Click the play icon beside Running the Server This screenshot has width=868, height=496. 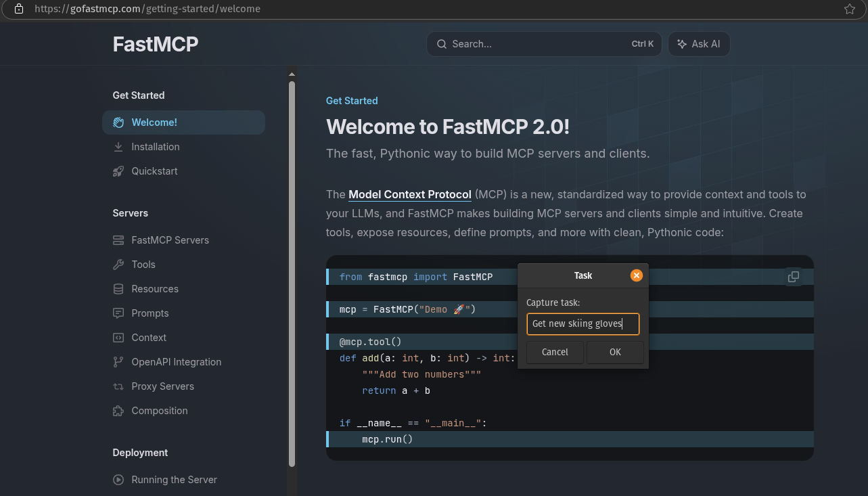click(118, 480)
